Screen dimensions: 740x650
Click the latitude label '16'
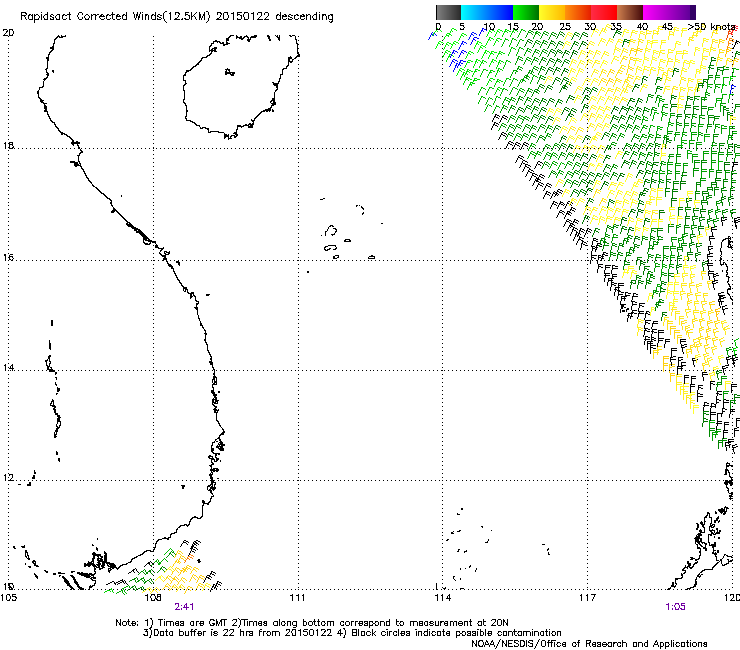(x=8, y=258)
